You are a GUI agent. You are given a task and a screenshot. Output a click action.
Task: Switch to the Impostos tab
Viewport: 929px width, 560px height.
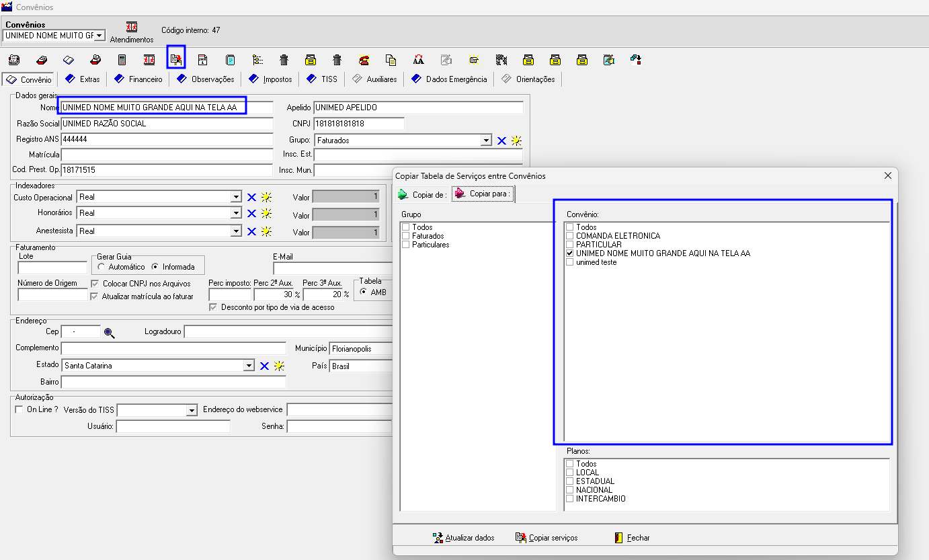[270, 79]
